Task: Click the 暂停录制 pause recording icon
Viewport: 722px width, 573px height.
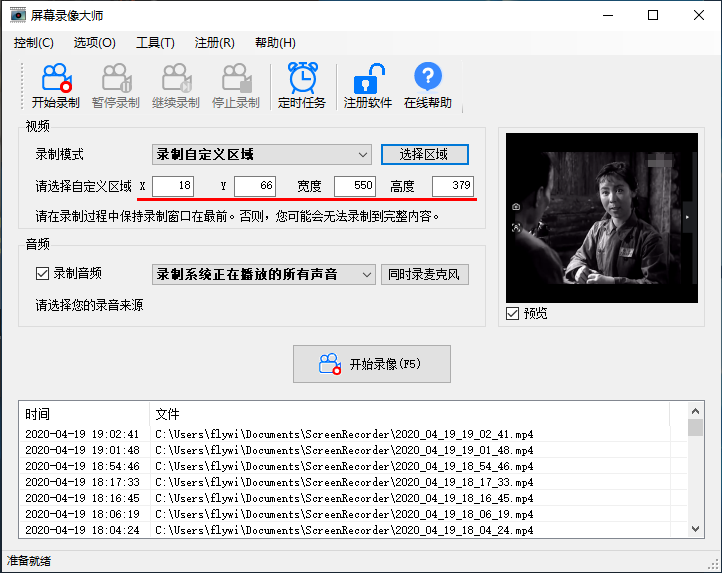Action: pyautogui.click(x=115, y=78)
